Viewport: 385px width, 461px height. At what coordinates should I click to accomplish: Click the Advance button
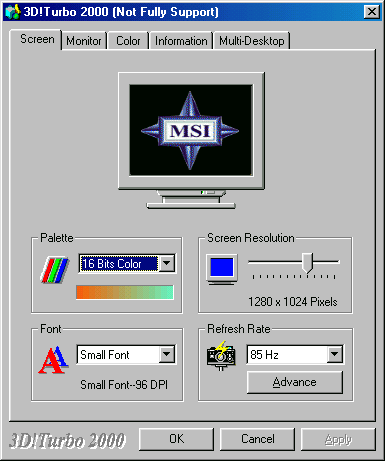(295, 382)
